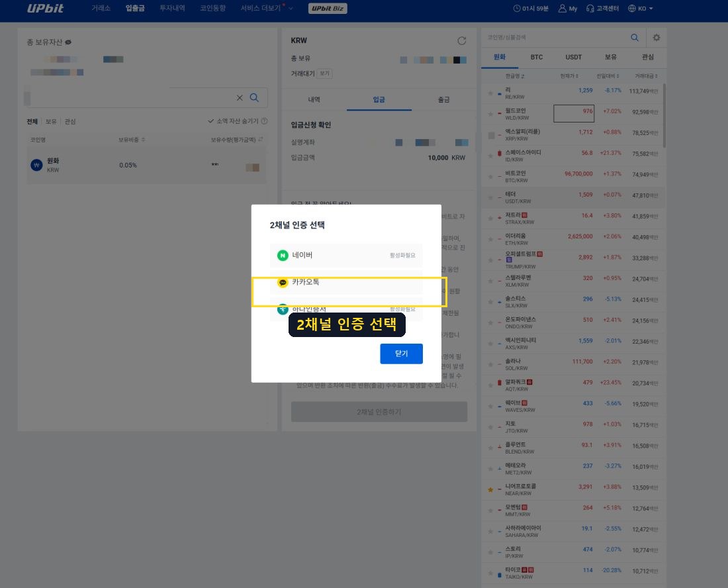Switch 보유수량(평가금액) display icon
Screen dimensions: 728x588
[261, 139]
